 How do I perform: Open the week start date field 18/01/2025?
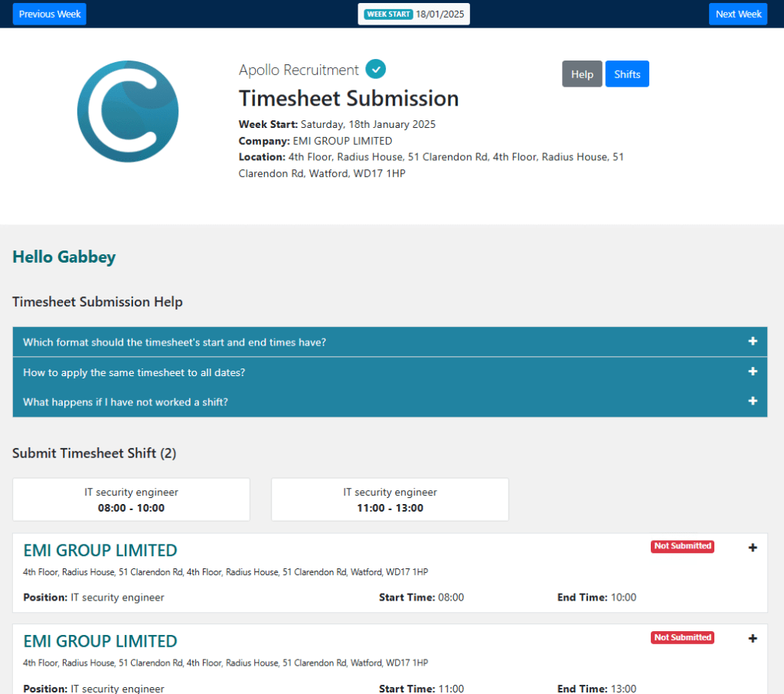(x=414, y=14)
